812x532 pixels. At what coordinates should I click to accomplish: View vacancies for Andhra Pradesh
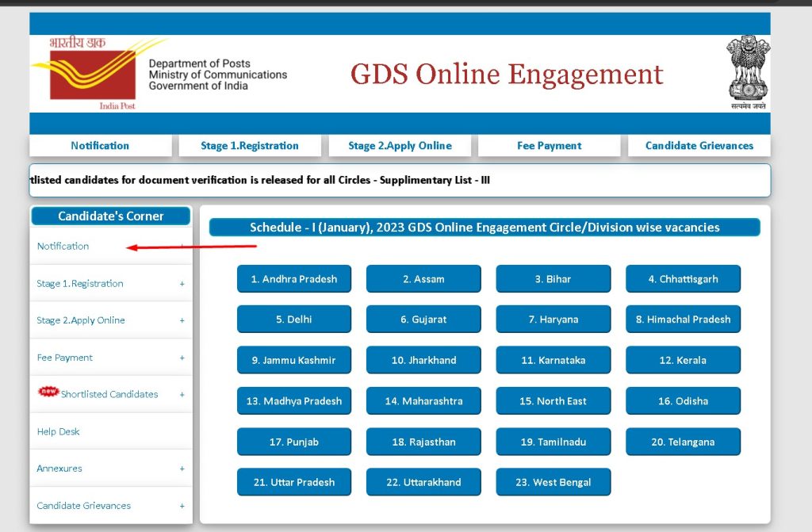tap(293, 278)
